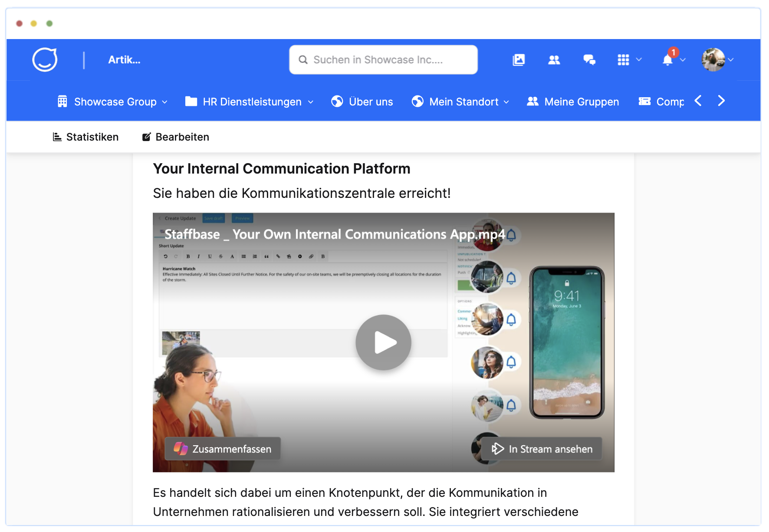769x532 pixels.
Task: Click the globe icon beside Mein Standort
Action: pos(417,101)
